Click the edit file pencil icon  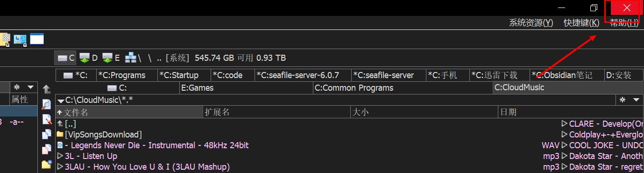(46, 119)
